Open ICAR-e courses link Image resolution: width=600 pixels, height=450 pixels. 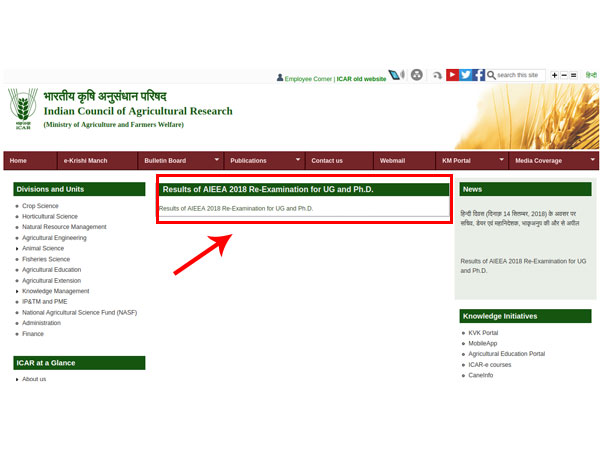pyautogui.click(x=490, y=365)
